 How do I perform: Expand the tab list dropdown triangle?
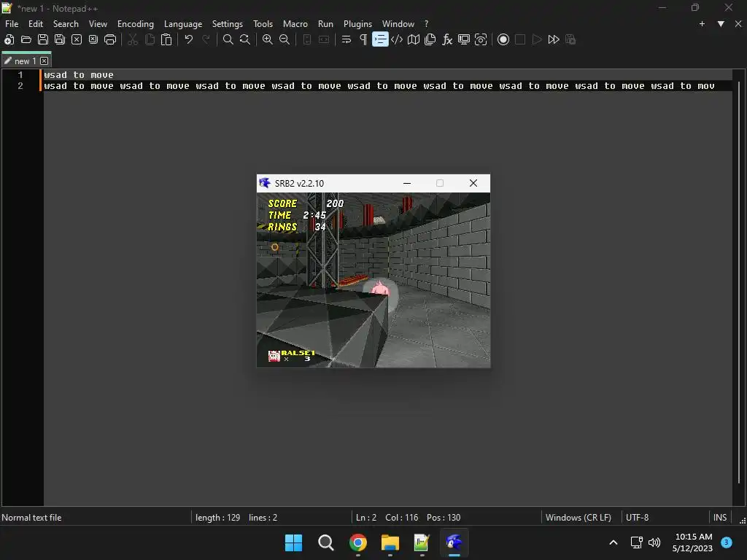tap(721, 24)
